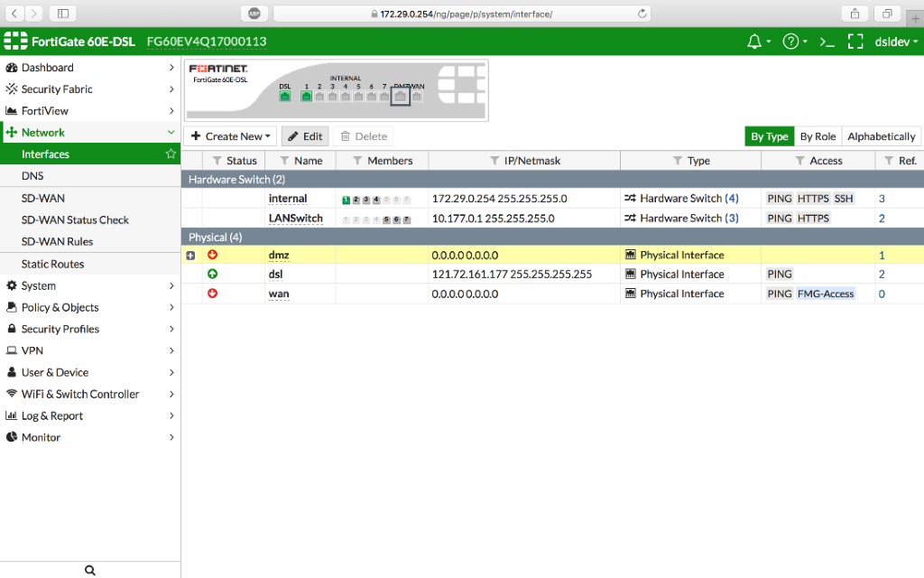The width and height of the screenshot is (924, 578).
Task: Switch view to By Role
Action: click(818, 136)
